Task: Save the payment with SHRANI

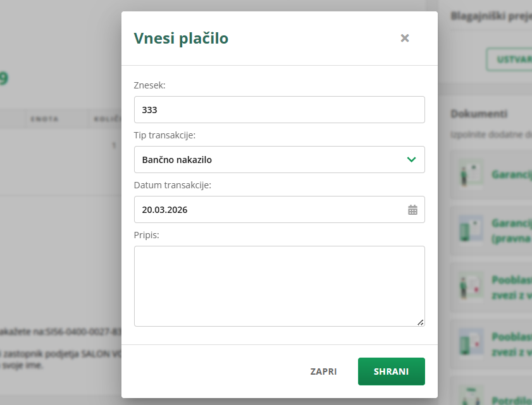Action: pos(391,372)
